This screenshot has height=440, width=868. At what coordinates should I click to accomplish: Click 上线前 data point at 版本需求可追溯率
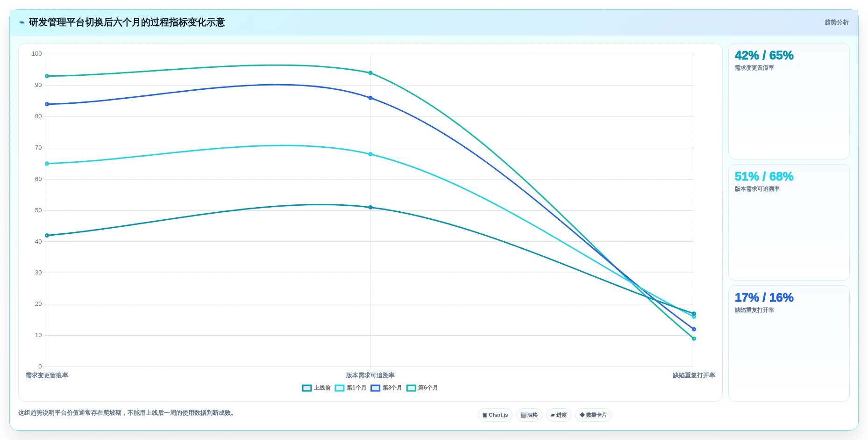point(370,208)
